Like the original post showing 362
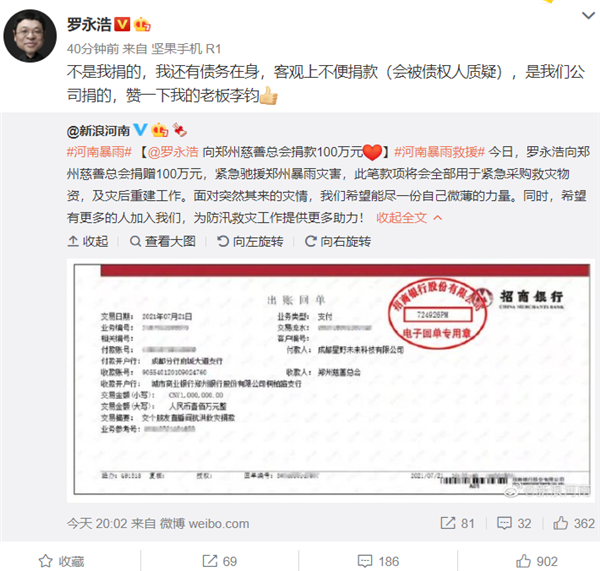Image resolution: width=600 pixels, height=571 pixels. [x=574, y=523]
